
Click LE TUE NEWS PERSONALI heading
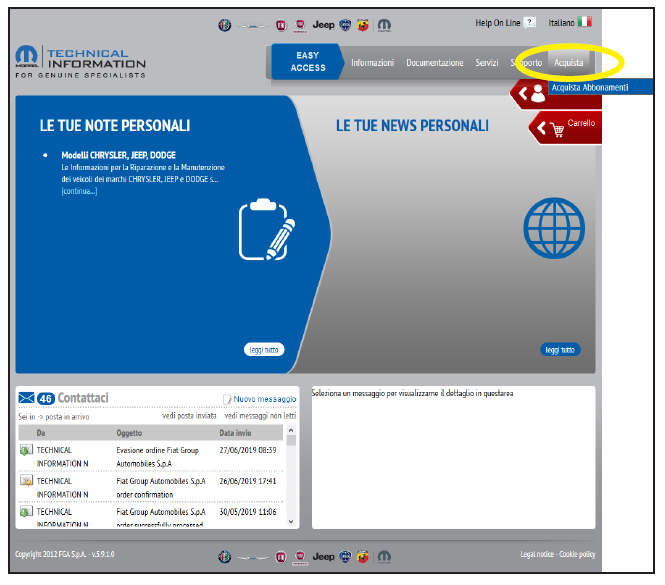[x=412, y=126]
